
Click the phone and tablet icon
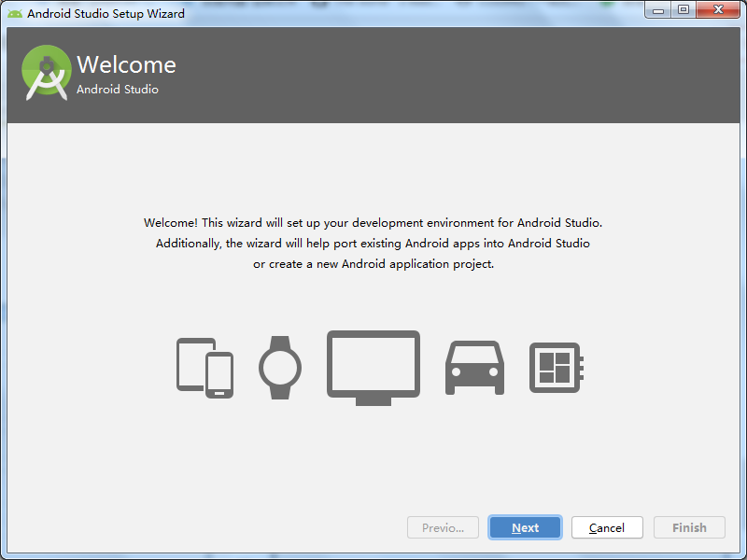click(204, 368)
